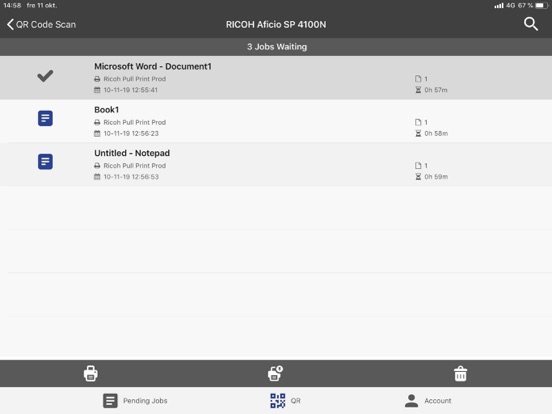This screenshot has height=414, width=552.
Task: Click the hourglass icon beside 0h 57m
Action: [x=418, y=90]
